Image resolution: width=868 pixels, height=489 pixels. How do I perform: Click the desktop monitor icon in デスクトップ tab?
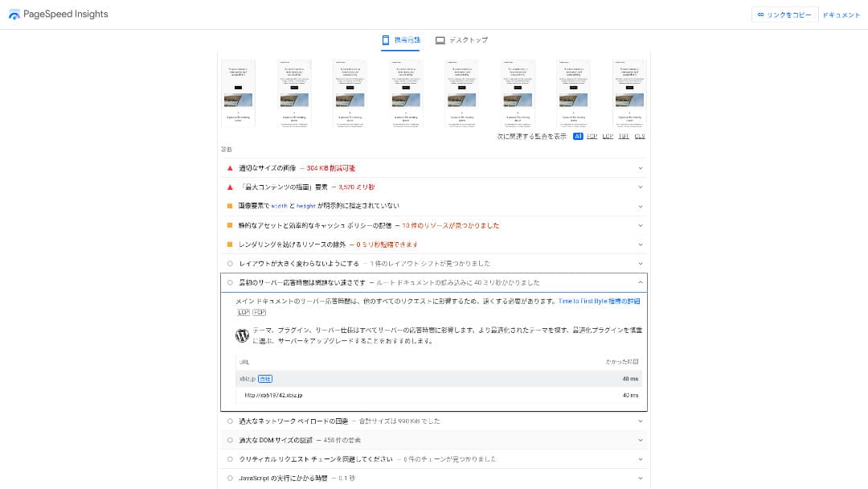pyautogui.click(x=440, y=40)
